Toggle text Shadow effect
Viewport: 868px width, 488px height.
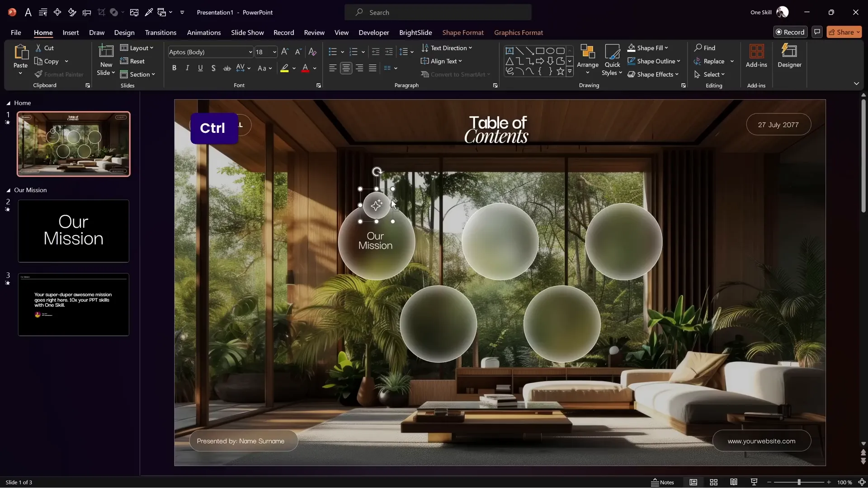(213, 68)
